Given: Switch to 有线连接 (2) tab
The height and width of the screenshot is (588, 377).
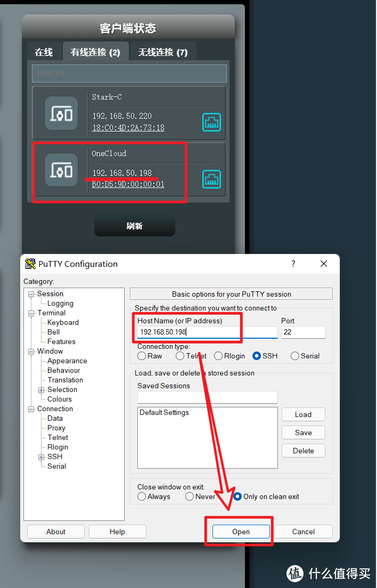Looking at the screenshot, I should coord(95,52).
